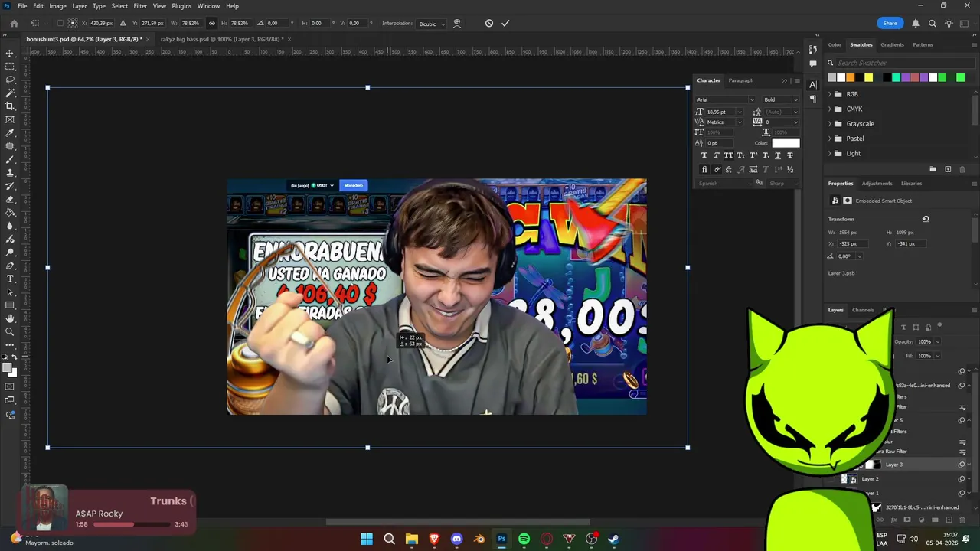
Task: Open the Photoshop search magnifier icon
Action: click(x=932, y=23)
